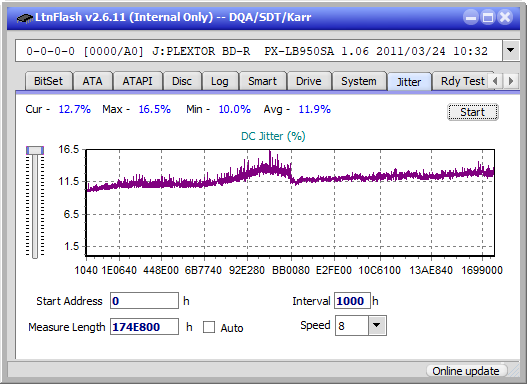
Task: Click y-axis label 6.5
Action: pyautogui.click(x=71, y=214)
